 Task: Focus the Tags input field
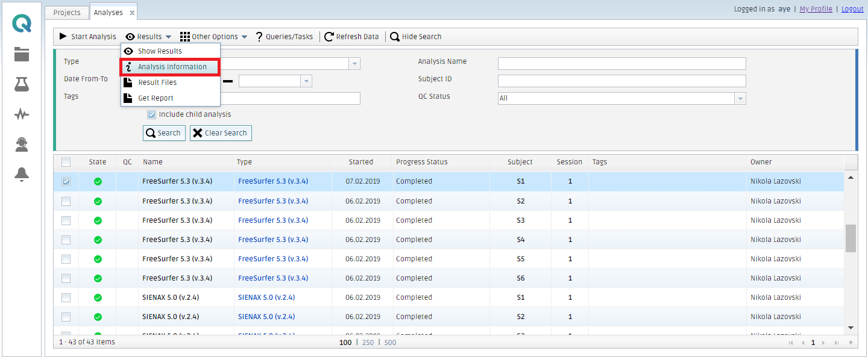pos(251,99)
